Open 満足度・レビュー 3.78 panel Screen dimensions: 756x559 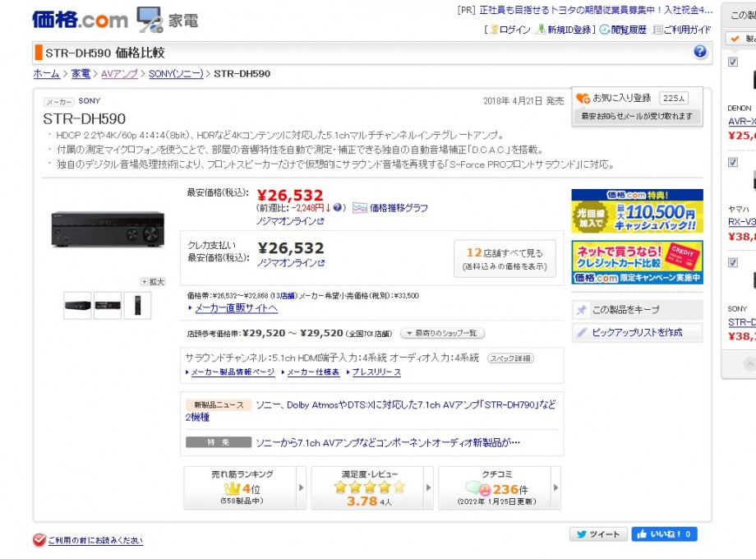(x=367, y=487)
